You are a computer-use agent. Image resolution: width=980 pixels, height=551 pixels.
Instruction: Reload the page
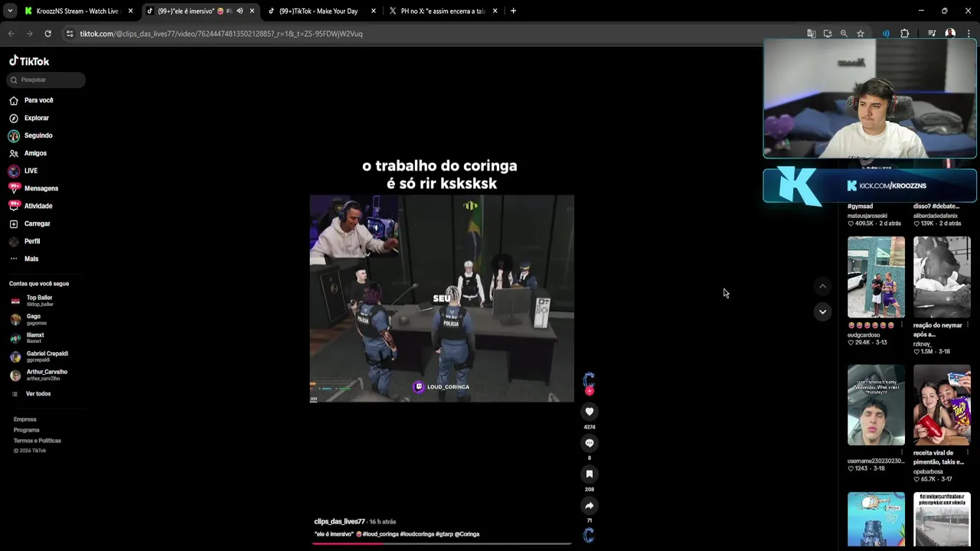pyautogui.click(x=47, y=34)
